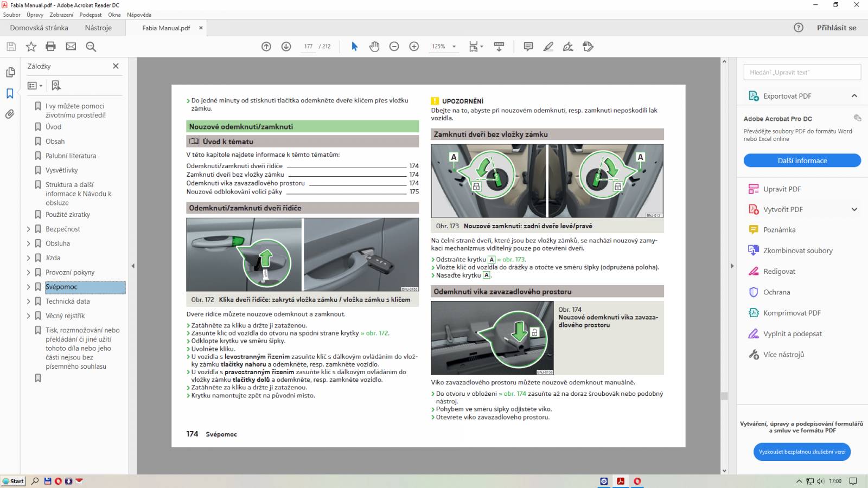
Task: Switch to Domovská stránka tab
Action: pos(39,28)
